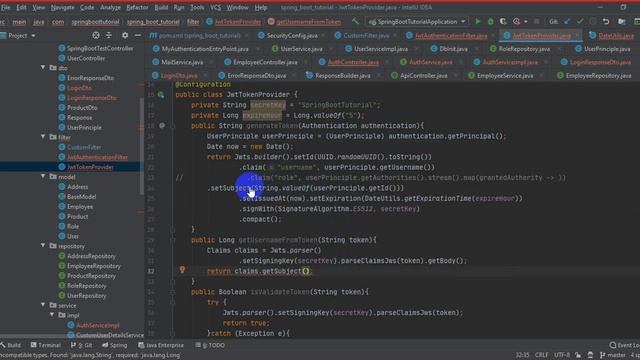
Task: Click the Spring bean gutter icon at class declaration
Action: (161, 95)
